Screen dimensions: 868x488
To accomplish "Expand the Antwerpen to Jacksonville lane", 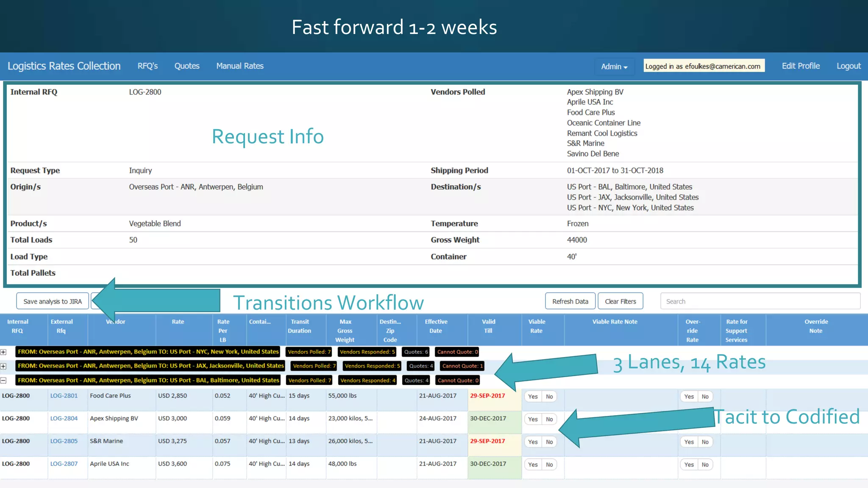I will [3, 366].
